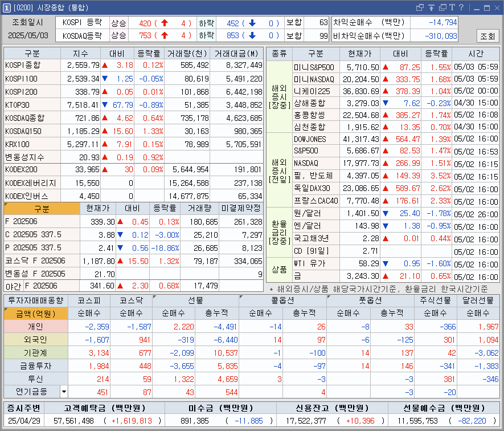Click the 기관계 investor row label
The height and width of the screenshot is (431, 504).
tap(36, 353)
